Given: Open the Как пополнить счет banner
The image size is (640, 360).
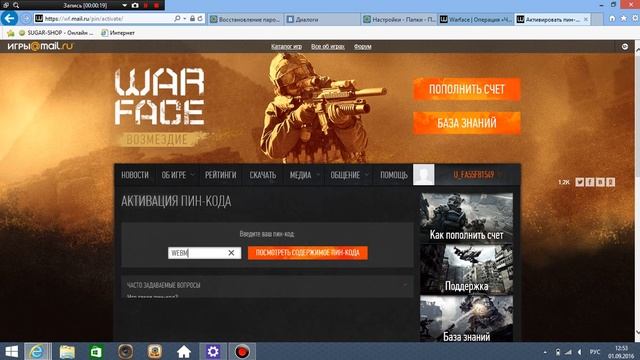Looking at the screenshot, I should [x=467, y=218].
